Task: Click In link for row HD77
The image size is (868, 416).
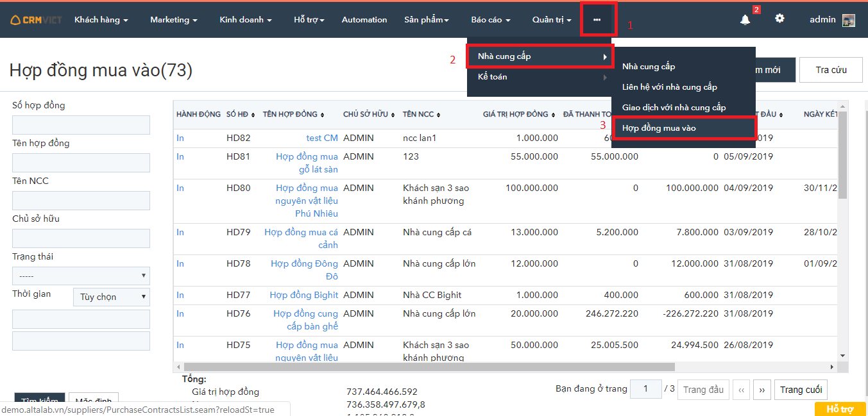Action: click(180, 295)
